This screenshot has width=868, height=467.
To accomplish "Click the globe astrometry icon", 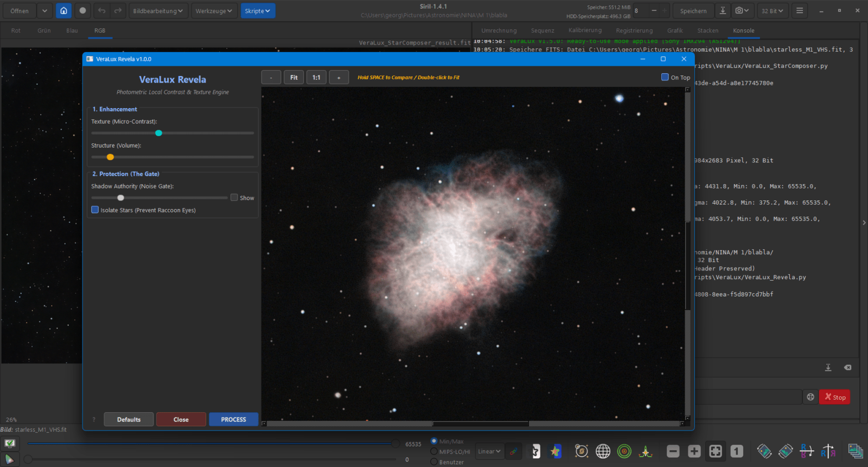I will (x=603, y=451).
